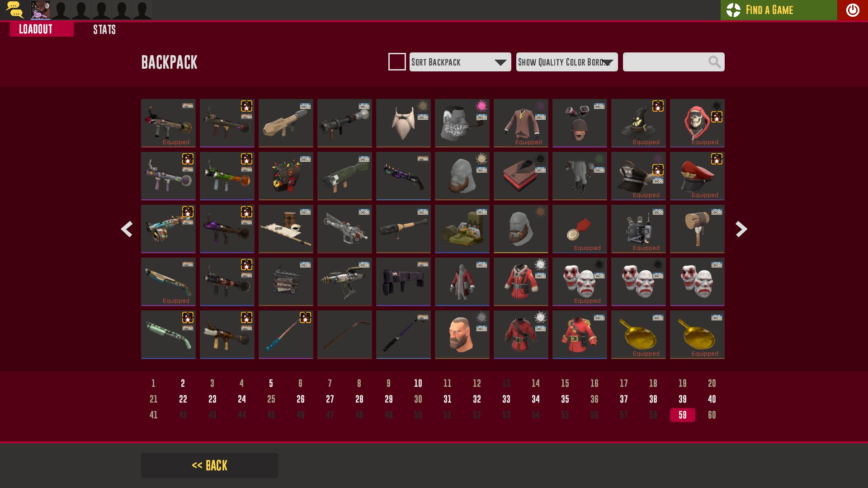
Task: Focus the backpack search input field
Action: (x=665, y=62)
